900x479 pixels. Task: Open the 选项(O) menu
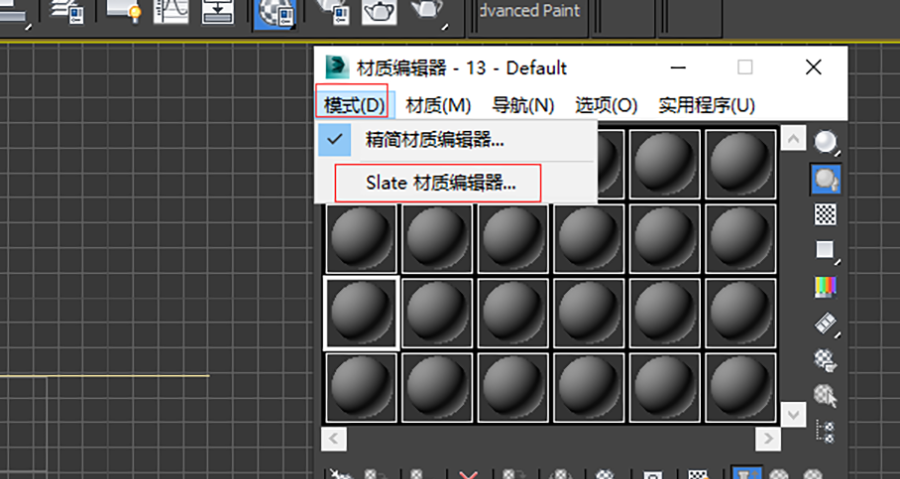pos(606,105)
